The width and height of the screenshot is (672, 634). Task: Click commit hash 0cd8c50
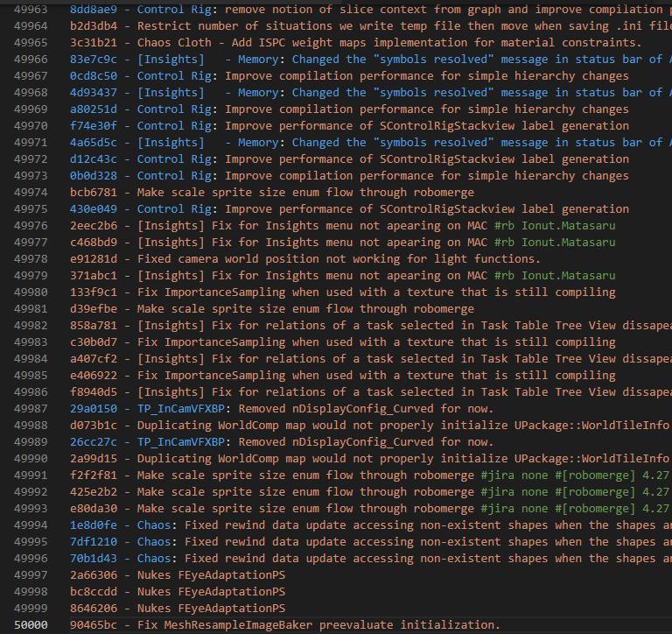click(x=94, y=76)
